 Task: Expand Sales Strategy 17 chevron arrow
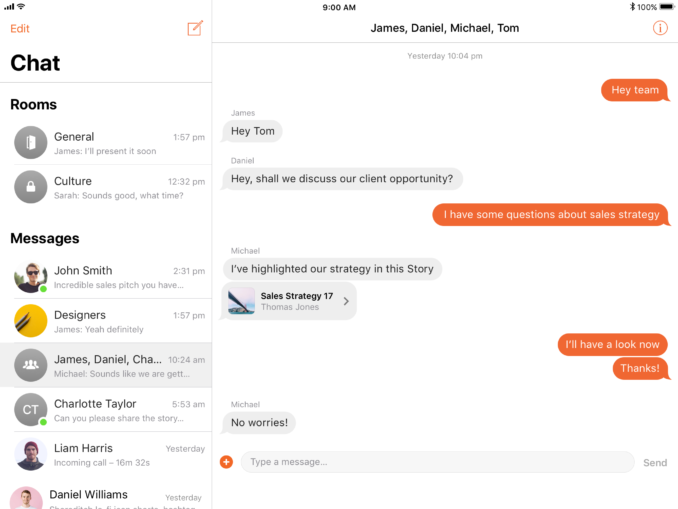(x=346, y=301)
